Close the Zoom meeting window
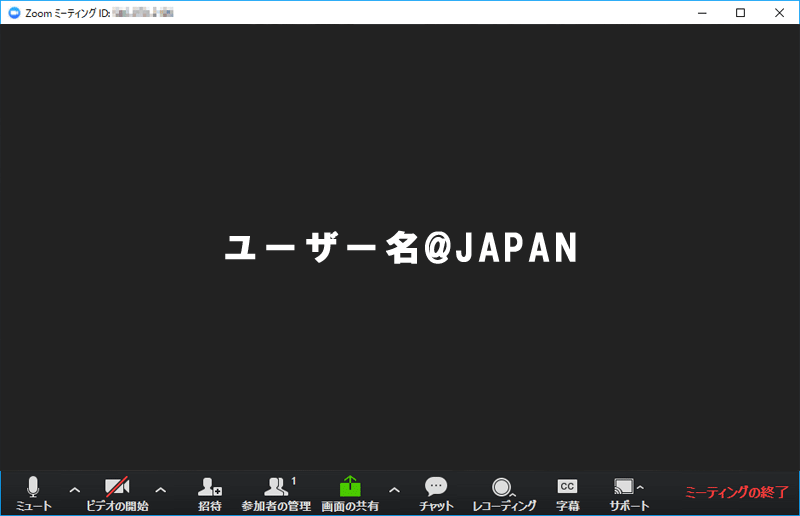Screen dimensions: 800x516 tap(778, 13)
